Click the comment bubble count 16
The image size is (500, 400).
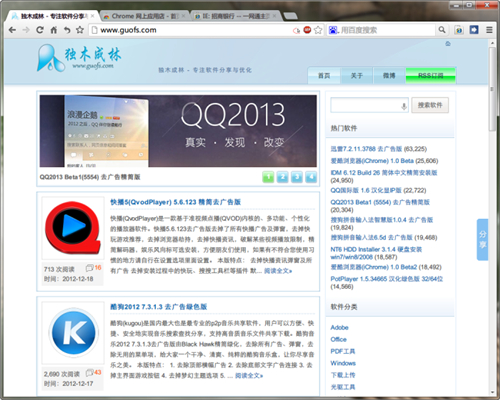click(93, 268)
